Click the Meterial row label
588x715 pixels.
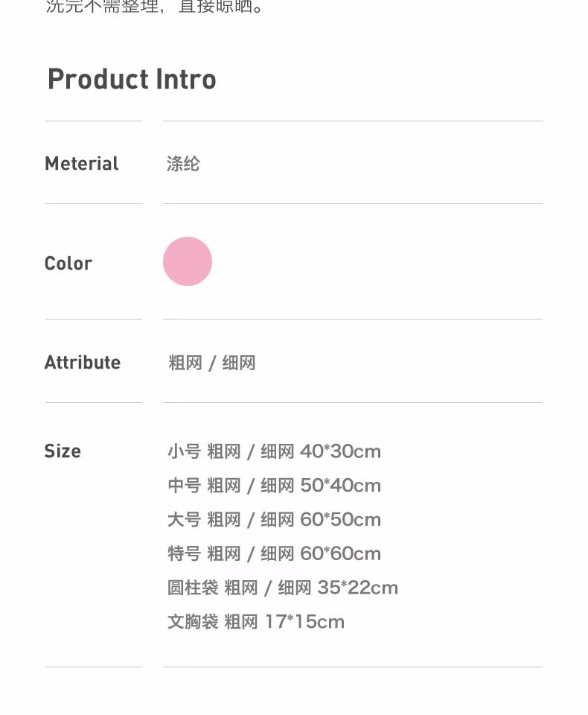tap(82, 164)
